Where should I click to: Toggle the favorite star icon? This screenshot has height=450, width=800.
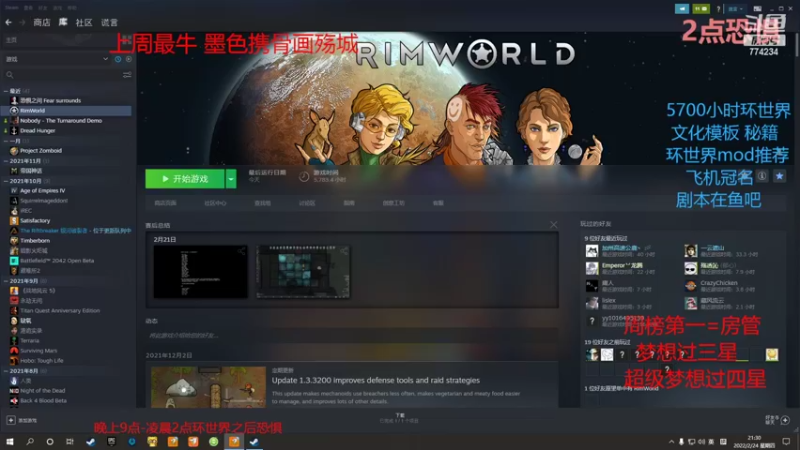pos(779,176)
